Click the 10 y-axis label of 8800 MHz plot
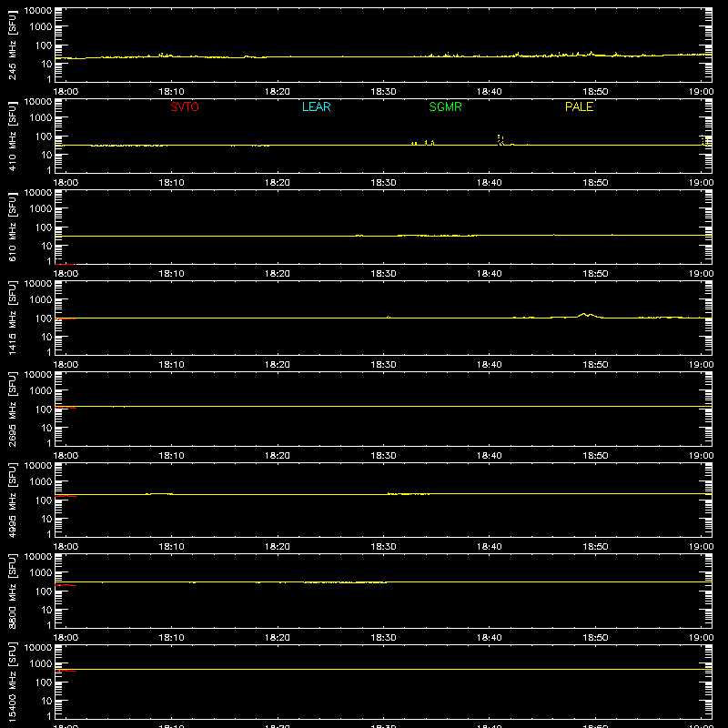The height and width of the screenshot is (728, 728). 46,610
